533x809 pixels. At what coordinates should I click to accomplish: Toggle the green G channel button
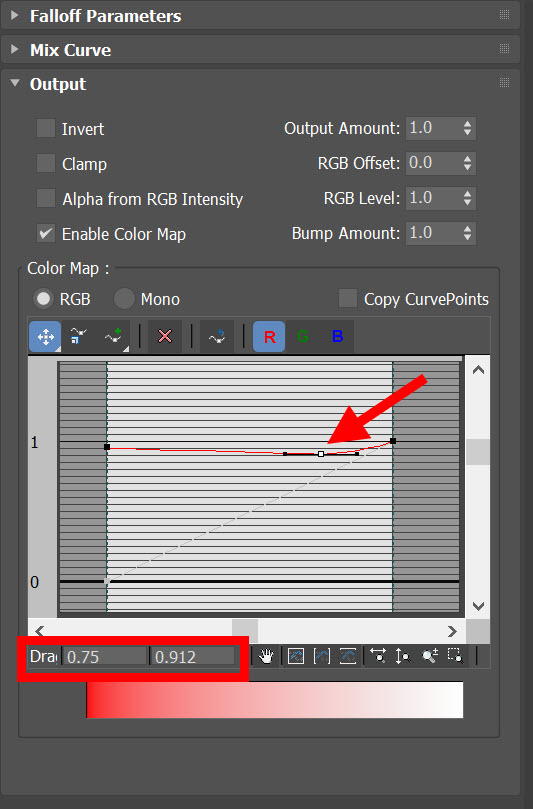click(x=303, y=336)
